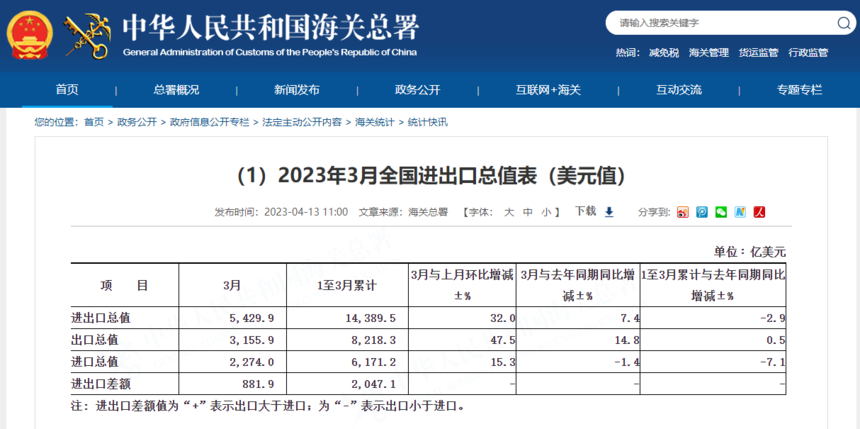Click the article title heading

tap(431, 176)
